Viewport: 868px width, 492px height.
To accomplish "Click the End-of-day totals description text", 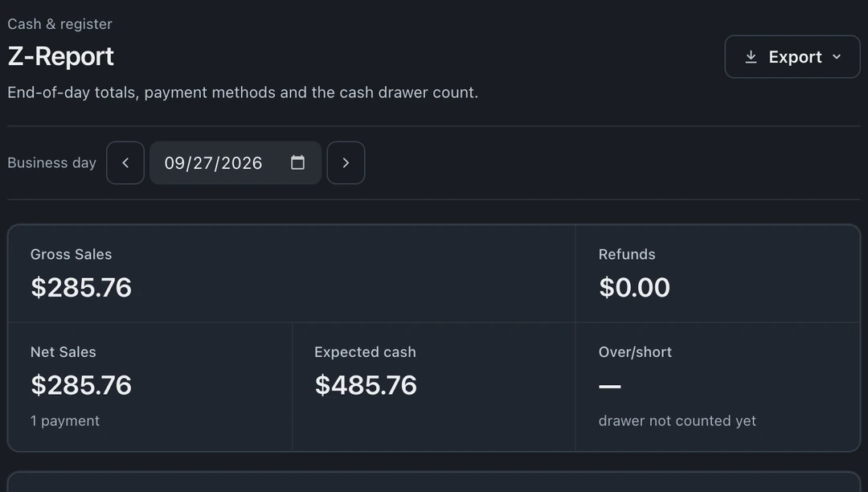I will [243, 92].
